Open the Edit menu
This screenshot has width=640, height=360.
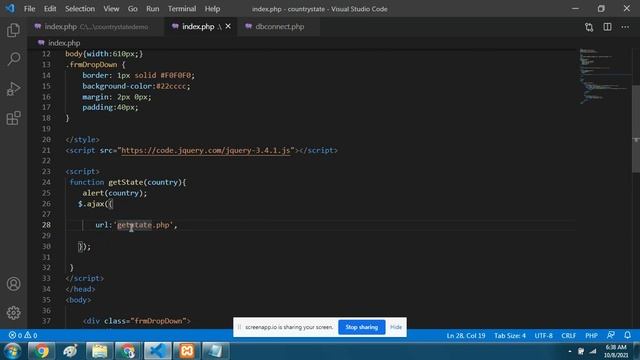click(x=50, y=9)
